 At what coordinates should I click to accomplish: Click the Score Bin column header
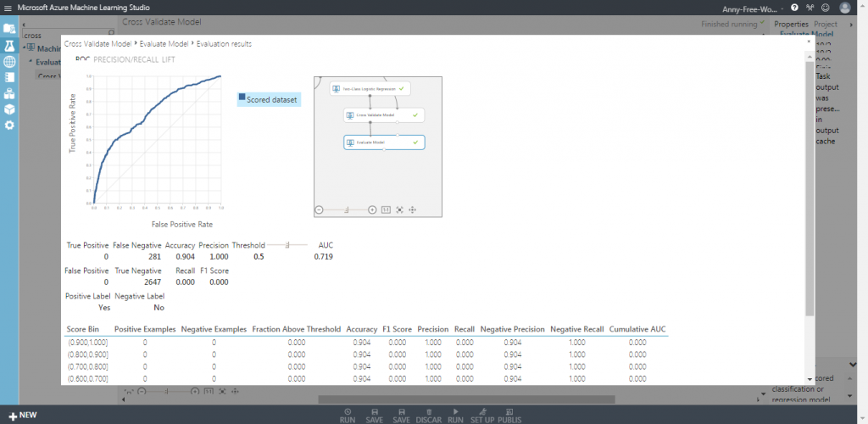pyautogui.click(x=82, y=329)
